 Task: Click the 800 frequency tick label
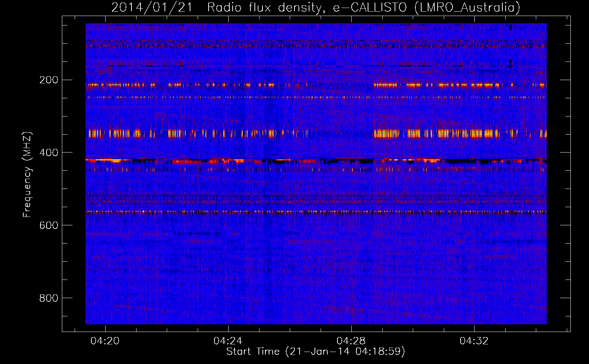tap(48, 298)
